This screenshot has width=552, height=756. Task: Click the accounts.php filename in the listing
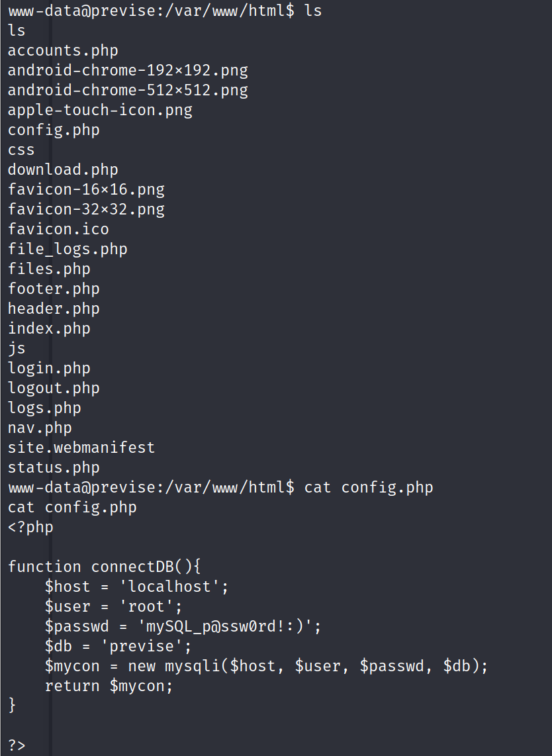[x=63, y=50]
